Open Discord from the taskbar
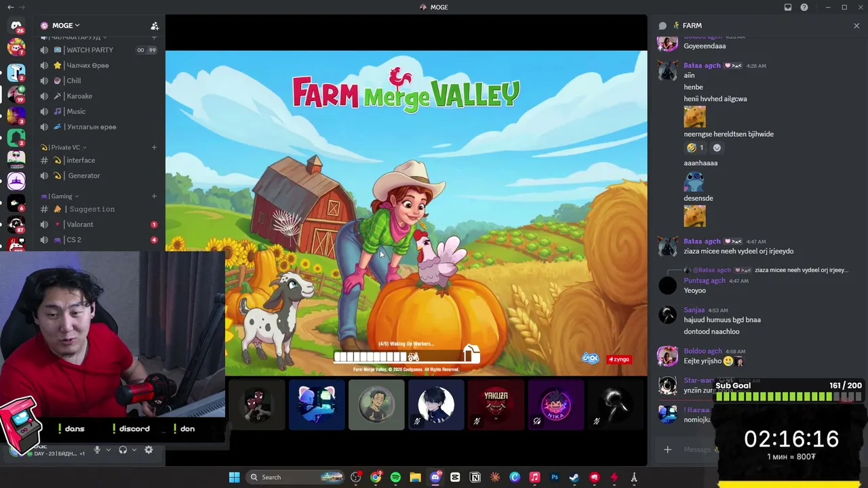Image resolution: width=868 pixels, height=488 pixels. pyautogui.click(x=435, y=477)
